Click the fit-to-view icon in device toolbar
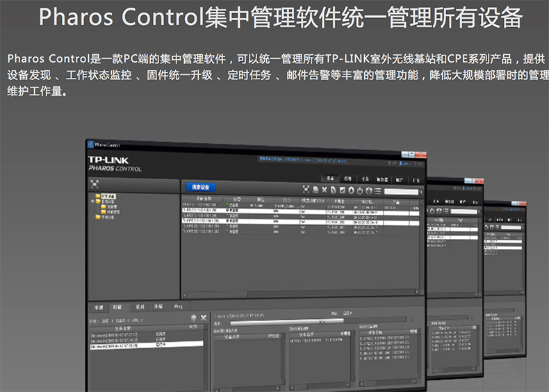 (x=306, y=190)
